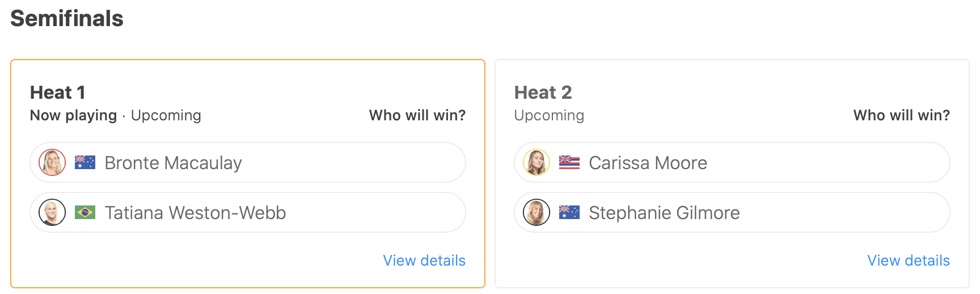Click the Australian flag beside Bronte Macaulay
The width and height of the screenshot is (980, 294).
(85, 163)
